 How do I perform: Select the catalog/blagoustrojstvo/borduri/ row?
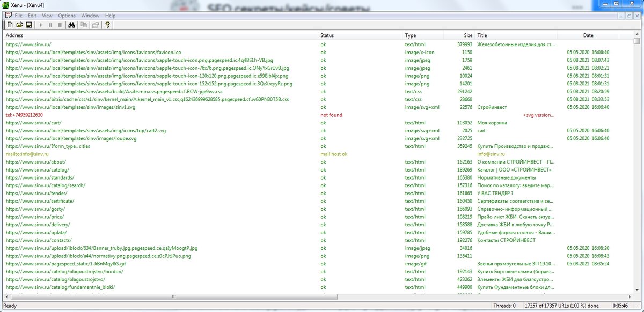coord(64,271)
